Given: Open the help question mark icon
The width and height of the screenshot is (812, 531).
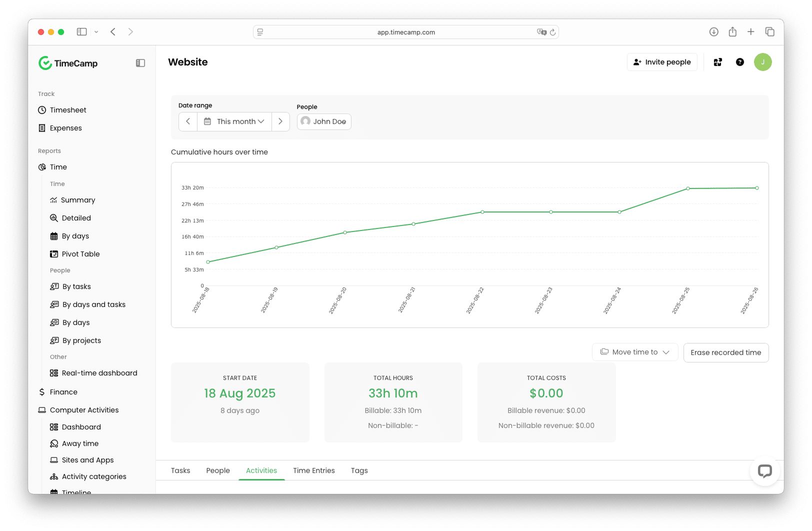Looking at the screenshot, I should click(x=740, y=62).
